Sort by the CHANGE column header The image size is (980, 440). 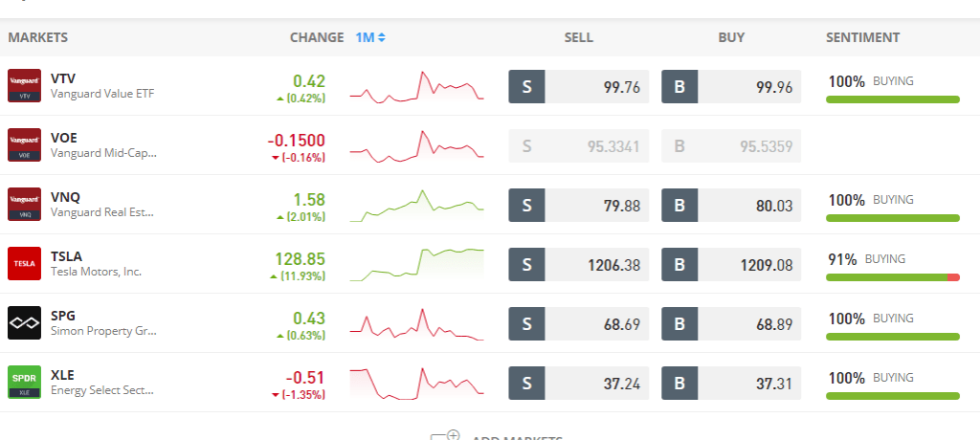click(317, 37)
